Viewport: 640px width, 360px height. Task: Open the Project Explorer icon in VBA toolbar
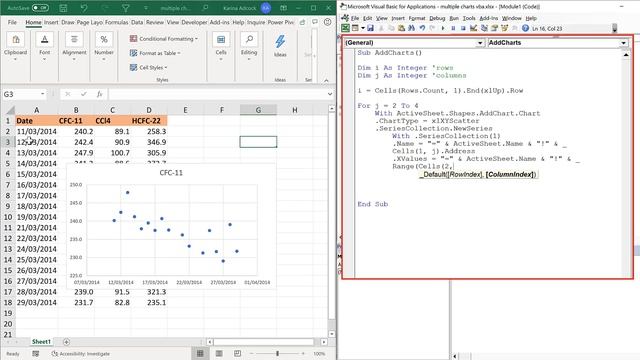click(484, 28)
